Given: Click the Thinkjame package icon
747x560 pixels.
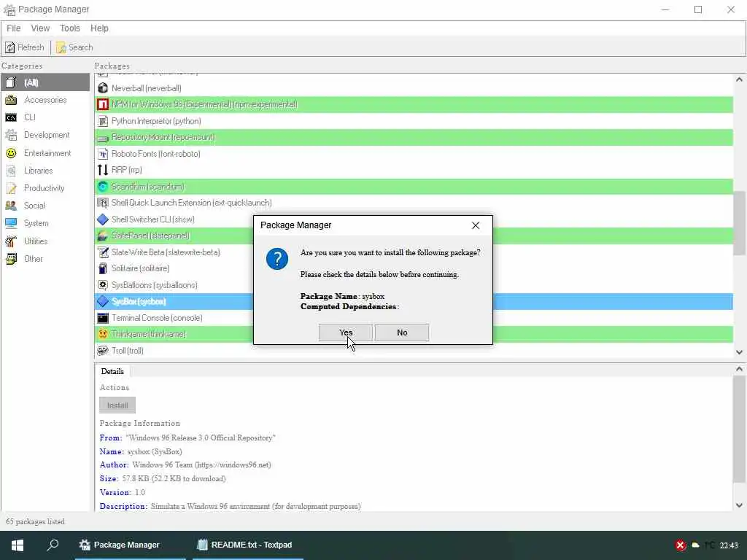Looking at the screenshot, I should (x=102, y=334).
